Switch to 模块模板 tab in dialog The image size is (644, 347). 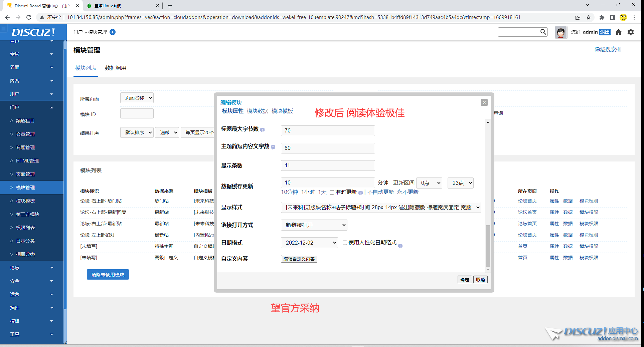coord(282,111)
